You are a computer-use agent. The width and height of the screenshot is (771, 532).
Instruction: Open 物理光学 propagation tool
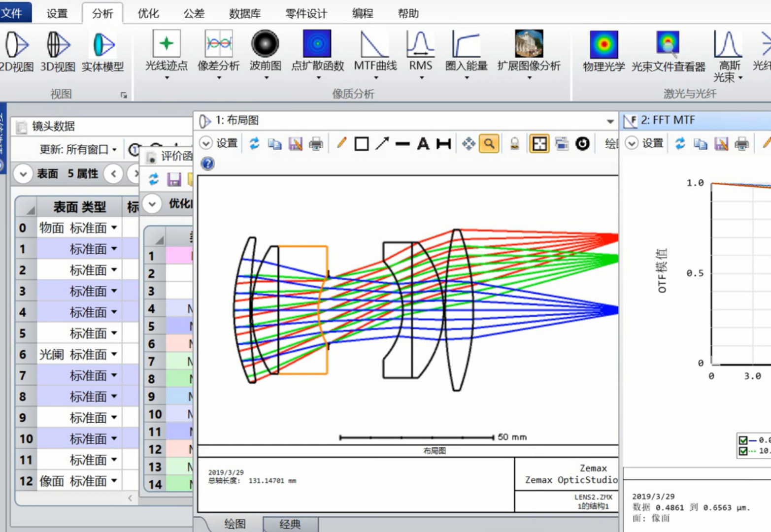click(604, 51)
